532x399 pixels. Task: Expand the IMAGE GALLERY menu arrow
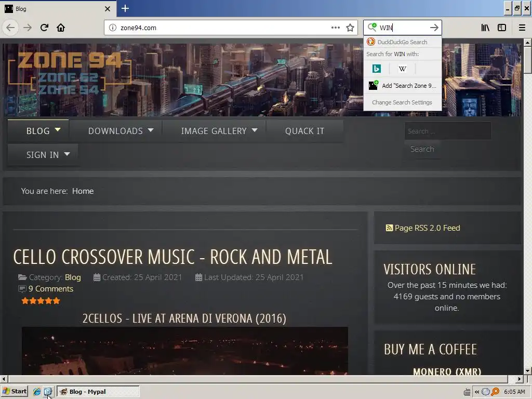tap(255, 130)
